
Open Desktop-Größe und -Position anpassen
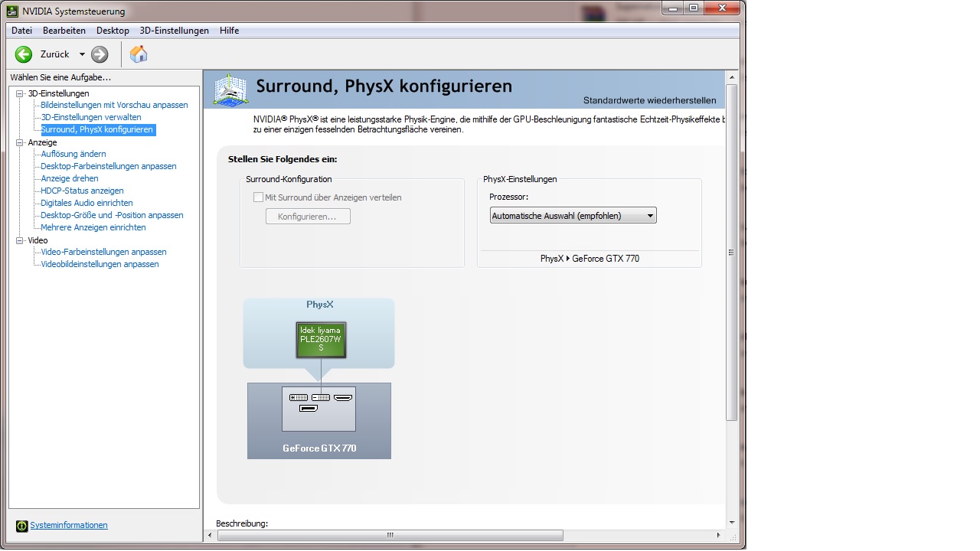point(112,215)
